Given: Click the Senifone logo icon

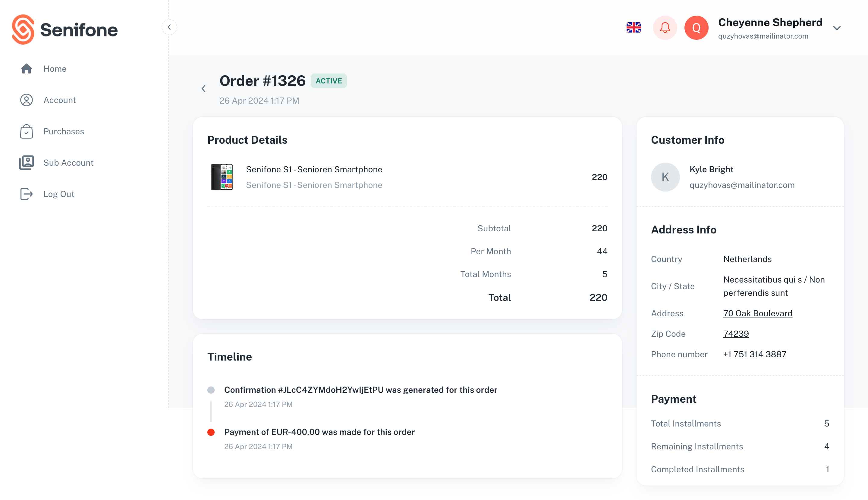Looking at the screenshot, I should [23, 30].
